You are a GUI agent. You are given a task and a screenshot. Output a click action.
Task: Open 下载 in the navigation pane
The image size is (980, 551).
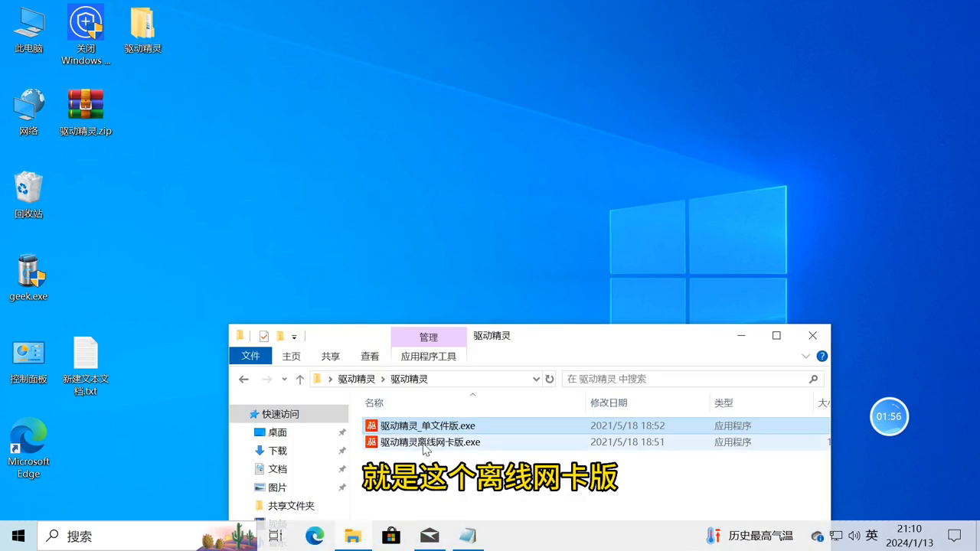[277, 451]
